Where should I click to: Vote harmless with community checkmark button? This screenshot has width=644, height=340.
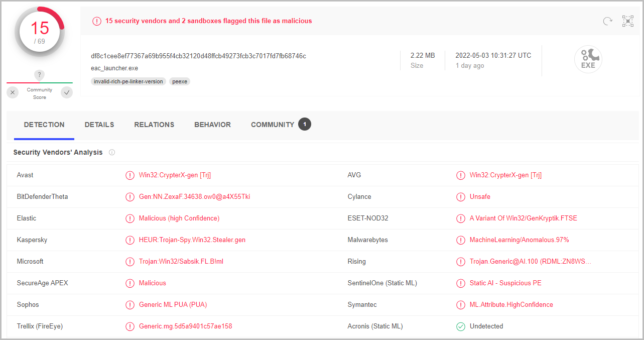click(x=67, y=92)
